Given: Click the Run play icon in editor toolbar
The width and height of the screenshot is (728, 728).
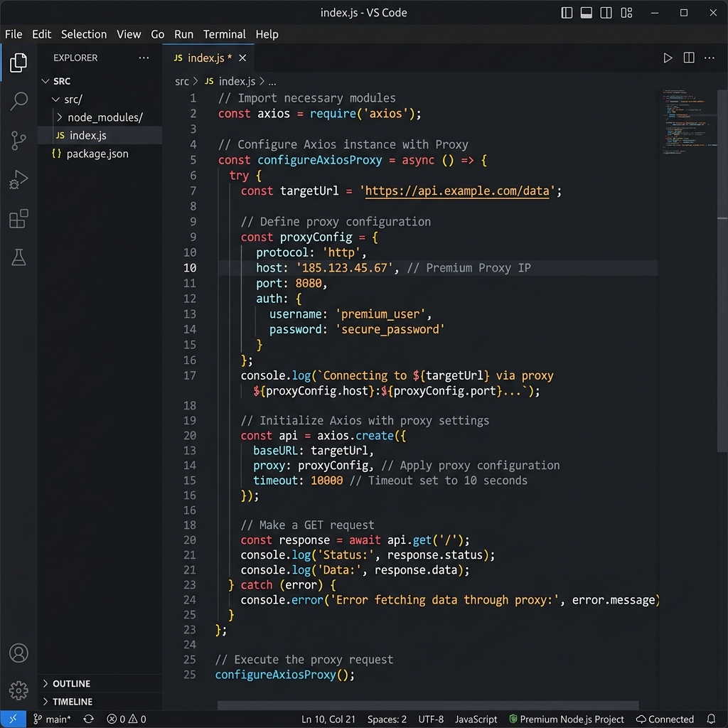Looking at the screenshot, I should [668, 58].
